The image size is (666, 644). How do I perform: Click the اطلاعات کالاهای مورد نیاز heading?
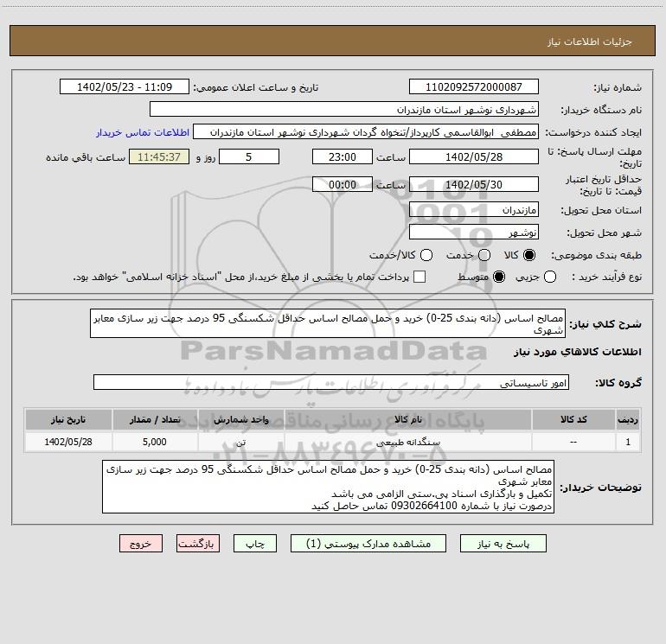click(x=578, y=352)
